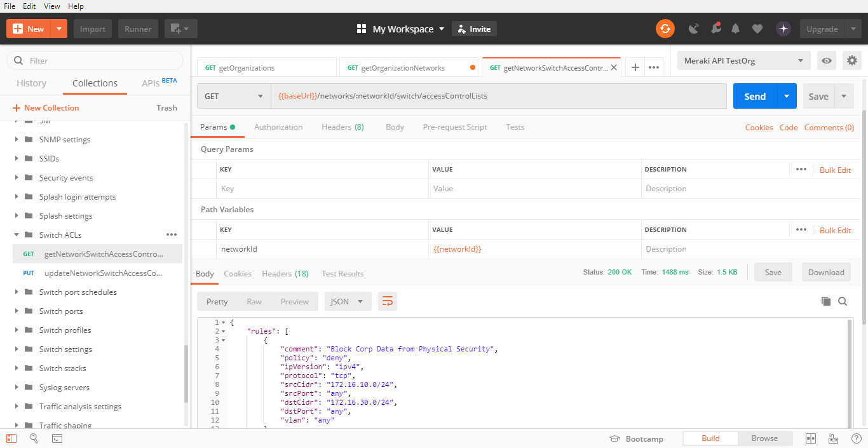Open the Runner button
The height and width of the screenshot is (448, 868).
coord(138,29)
